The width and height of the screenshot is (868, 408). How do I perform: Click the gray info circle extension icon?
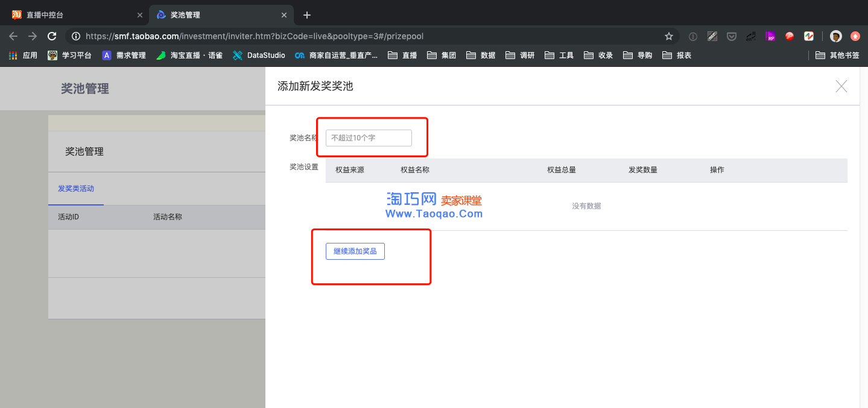tap(692, 36)
